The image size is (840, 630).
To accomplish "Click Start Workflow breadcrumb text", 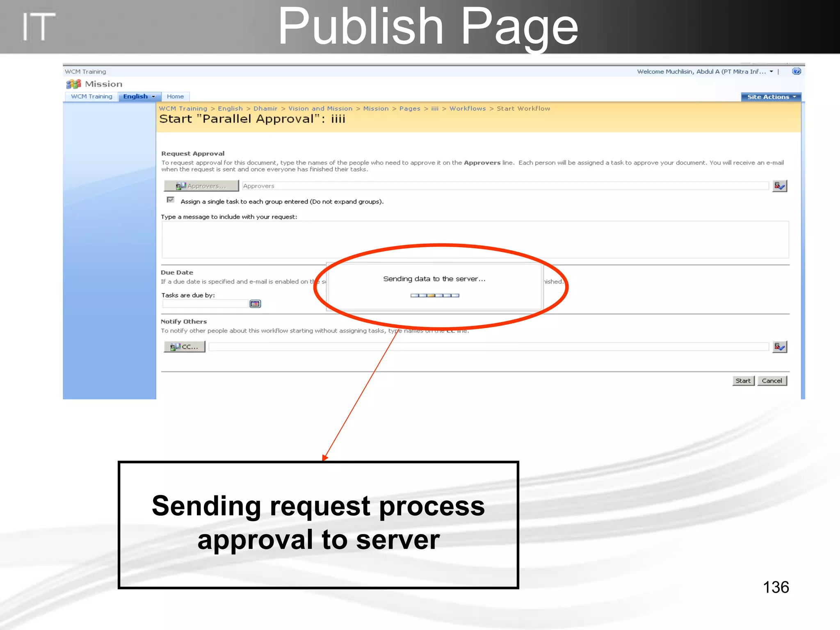I will pos(523,109).
